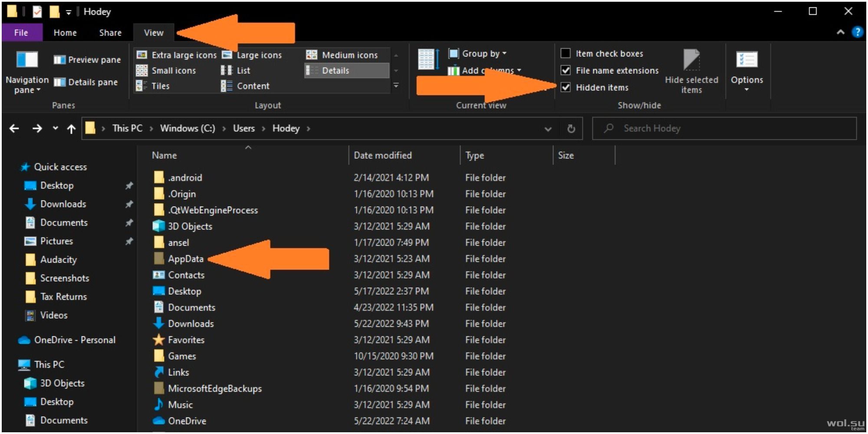
Task: Click the Hide selected items icon
Action: point(691,59)
